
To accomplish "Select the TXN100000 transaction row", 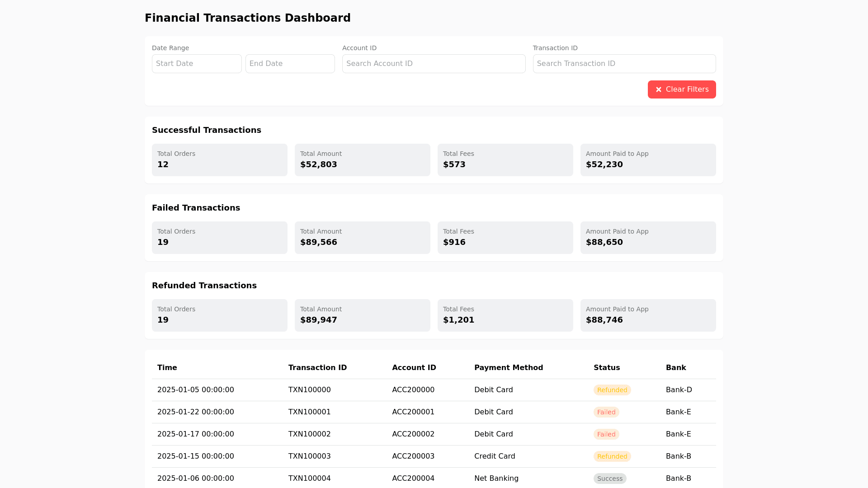I will [310, 390].
